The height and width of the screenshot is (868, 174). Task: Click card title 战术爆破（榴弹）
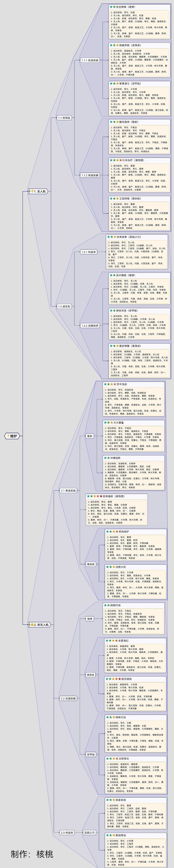point(126,275)
